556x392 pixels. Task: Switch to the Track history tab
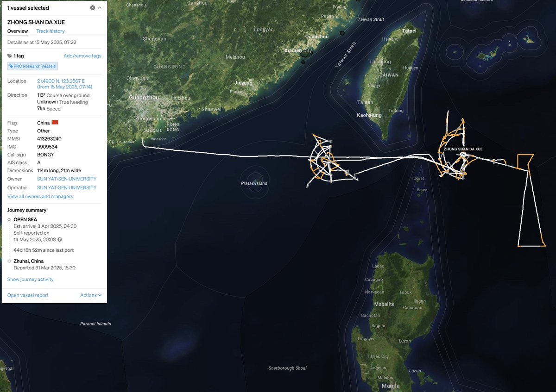[x=51, y=31]
